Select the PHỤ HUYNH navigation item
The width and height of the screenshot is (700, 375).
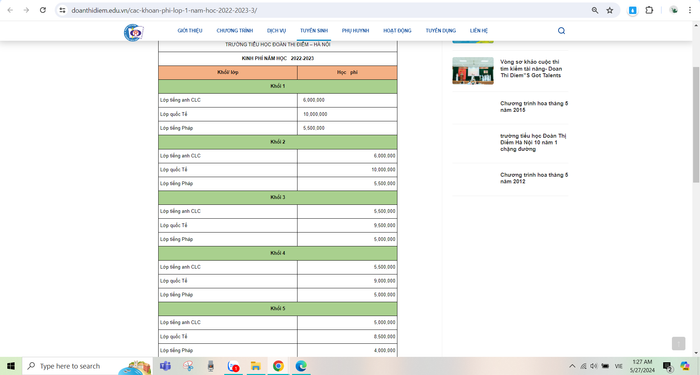pyautogui.click(x=355, y=30)
